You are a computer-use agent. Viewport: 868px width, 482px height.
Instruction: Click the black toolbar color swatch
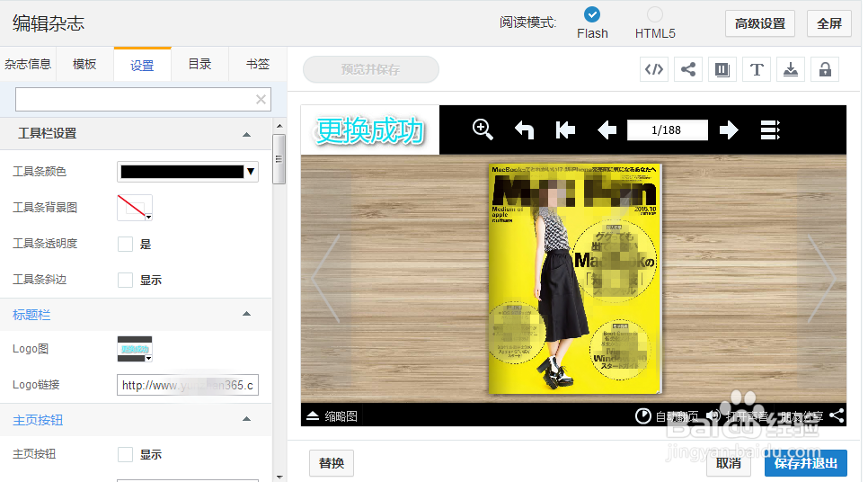tap(182, 172)
